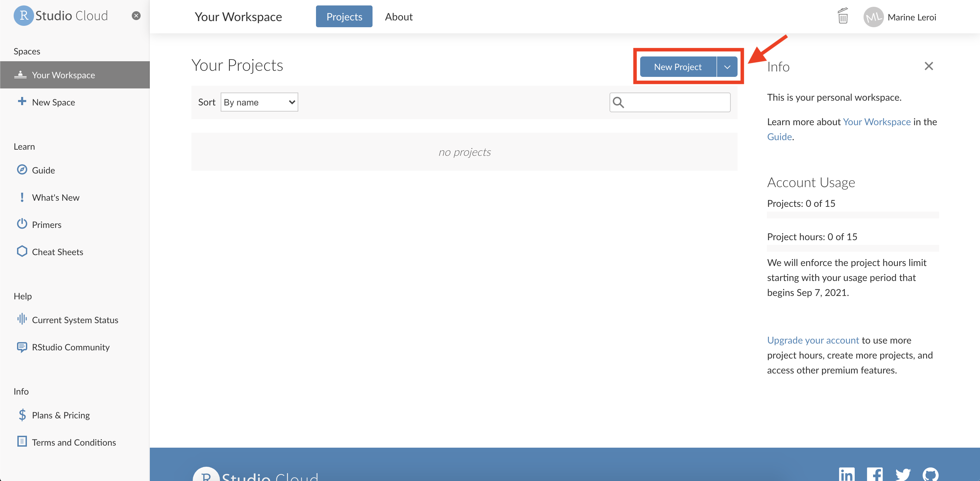Open the Sort By name dropdown

259,102
